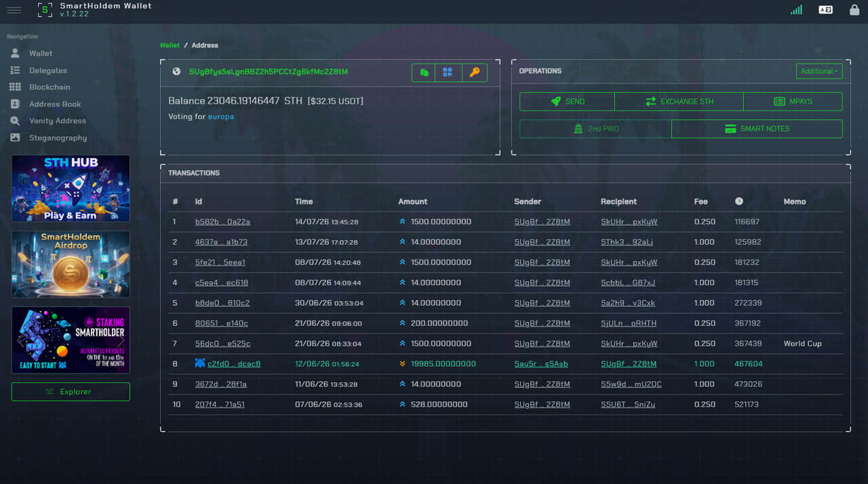Open Address Book in navigation
Image resolution: width=868 pixels, height=484 pixels.
[x=55, y=104]
